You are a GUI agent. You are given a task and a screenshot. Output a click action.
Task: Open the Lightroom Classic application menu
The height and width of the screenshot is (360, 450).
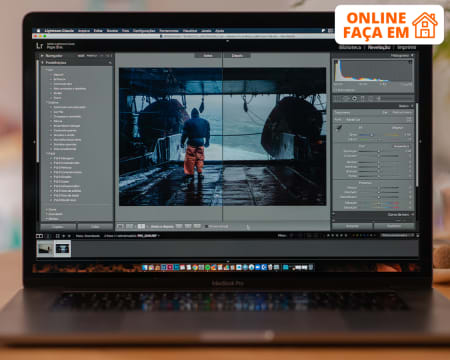pos(60,30)
